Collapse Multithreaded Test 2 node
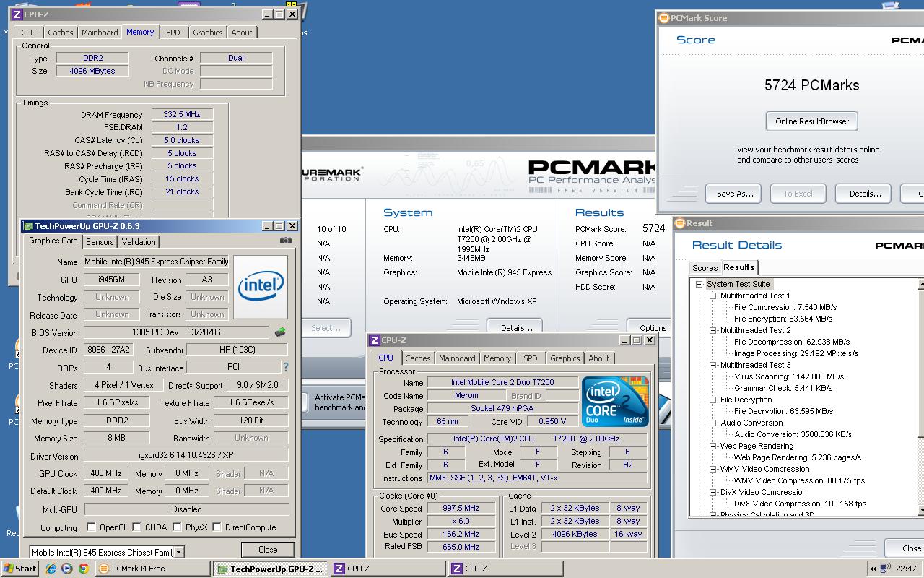Screen dimensions: 924x578 pyautogui.click(x=712, y=330)
